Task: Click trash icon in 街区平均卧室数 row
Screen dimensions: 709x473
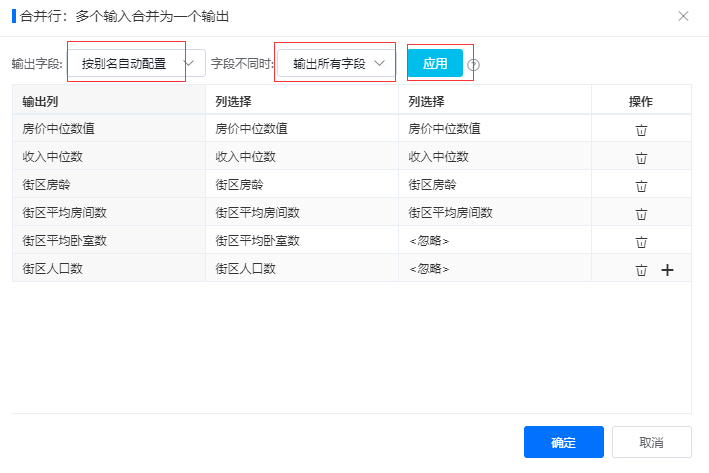Action: (x=641, y=242)
